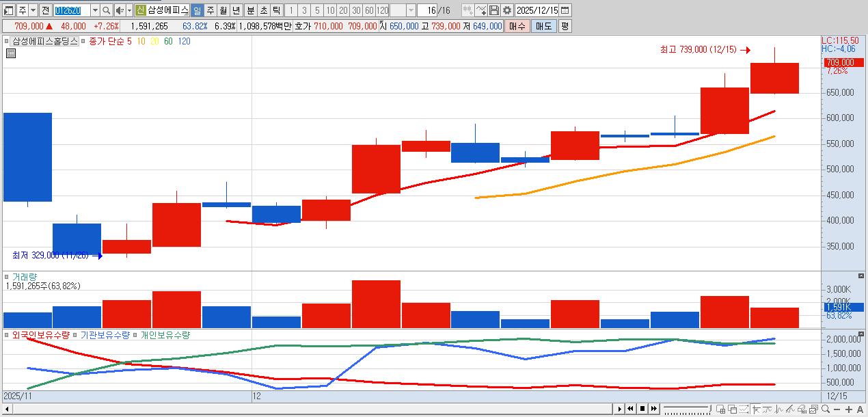
Task: Select the 60 interval button
Action: coord(369,10)
